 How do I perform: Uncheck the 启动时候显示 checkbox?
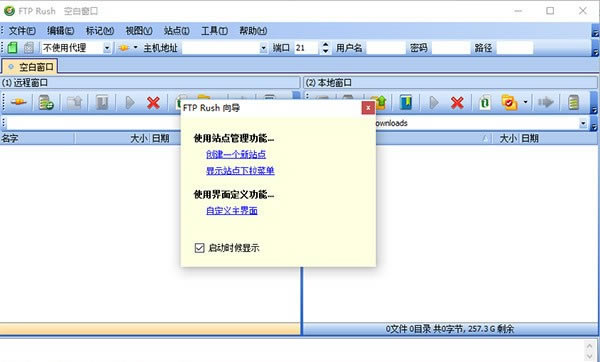[199, 248]
